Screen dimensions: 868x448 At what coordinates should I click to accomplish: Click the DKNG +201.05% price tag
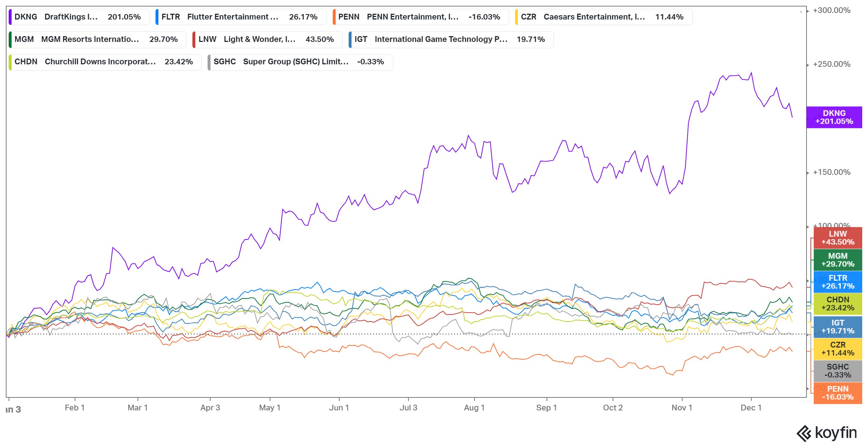pos(834,117)
